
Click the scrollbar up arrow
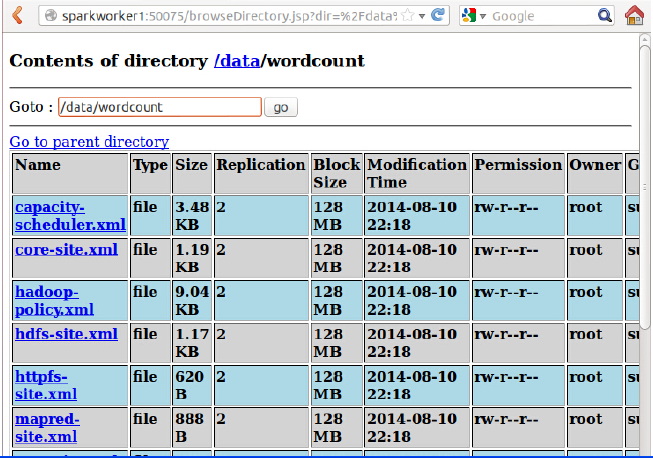(645, 39)
